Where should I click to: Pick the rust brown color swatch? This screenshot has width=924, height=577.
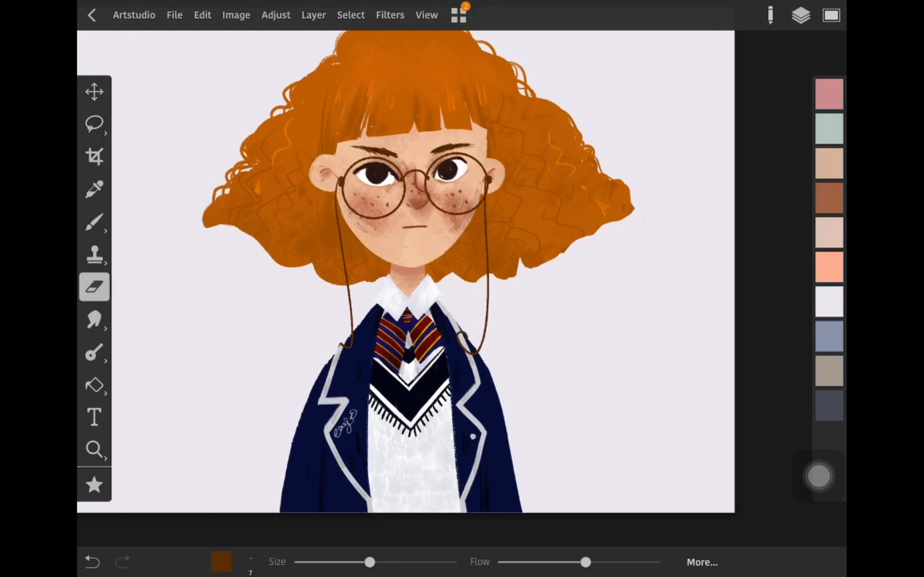pos(829,198)
